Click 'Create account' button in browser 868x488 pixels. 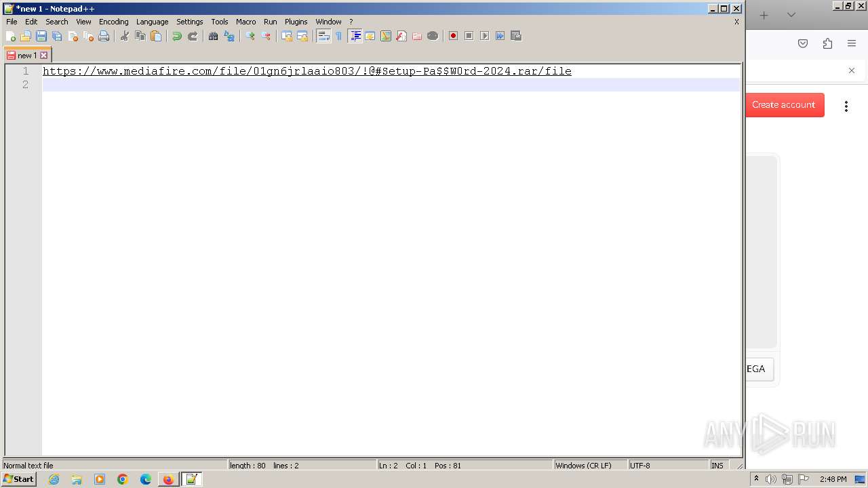point(785,105)
